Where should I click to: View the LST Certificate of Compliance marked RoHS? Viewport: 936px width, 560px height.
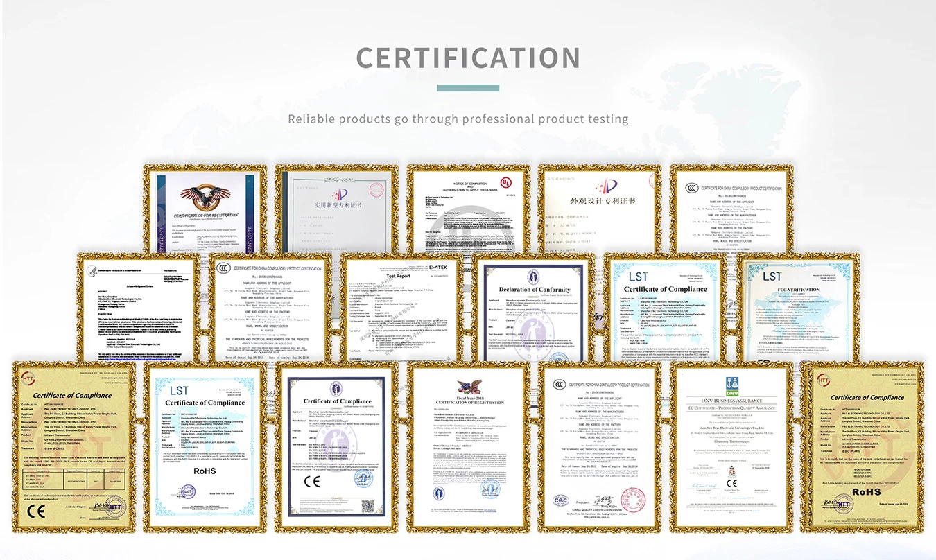point(205,447)
